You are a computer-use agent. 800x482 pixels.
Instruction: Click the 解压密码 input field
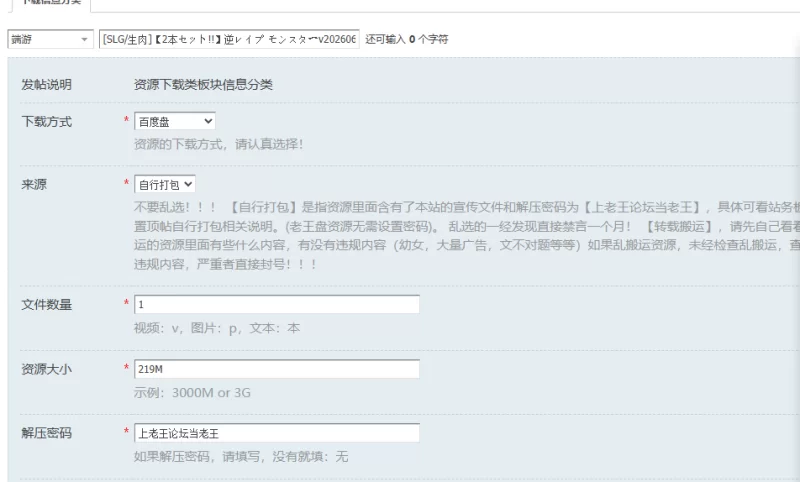pyautogui.click(x=277, y=434)
